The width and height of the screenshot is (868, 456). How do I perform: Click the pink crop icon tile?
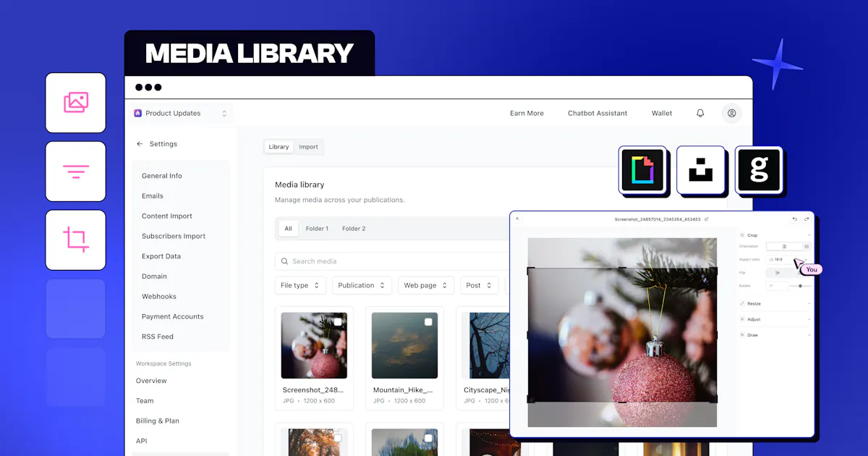(x=76, y=240)
